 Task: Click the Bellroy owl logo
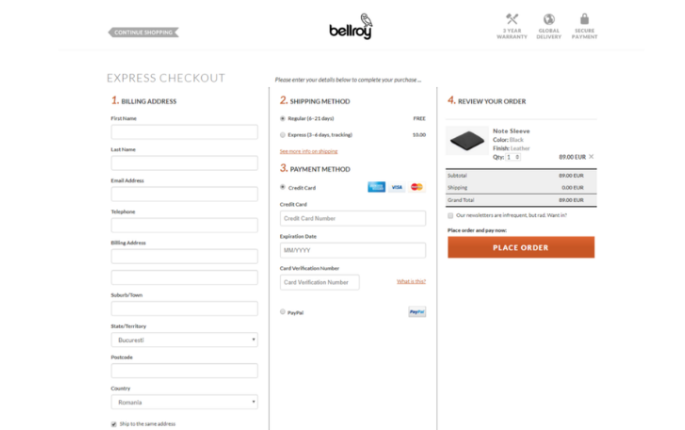point(350,26)
